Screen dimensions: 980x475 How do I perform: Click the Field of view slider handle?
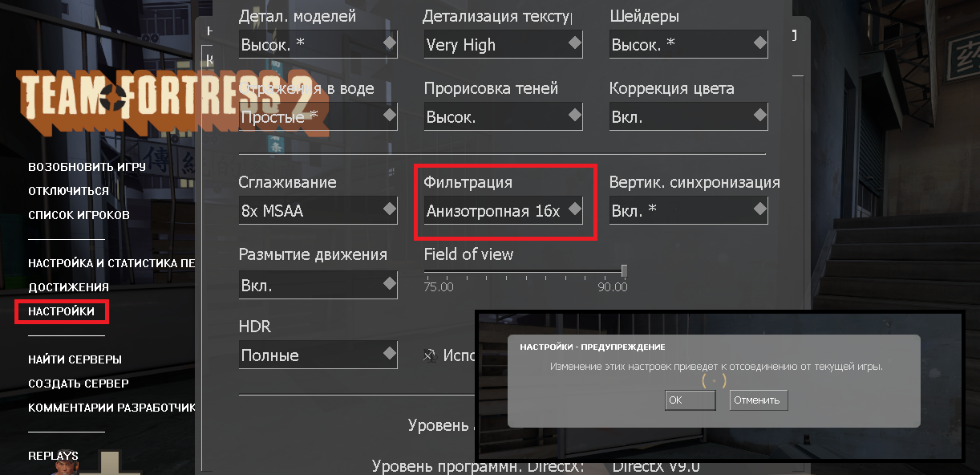(x=624, y=270)
